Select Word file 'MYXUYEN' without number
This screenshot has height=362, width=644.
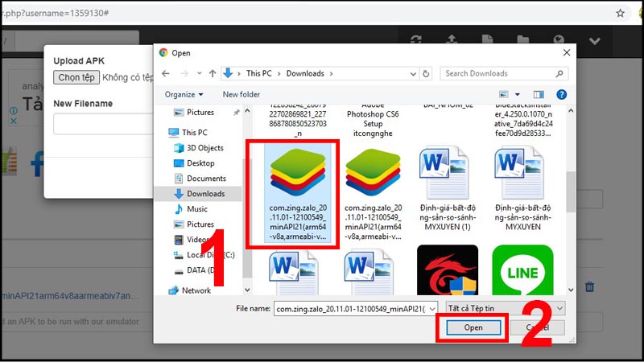coord(522,189)
